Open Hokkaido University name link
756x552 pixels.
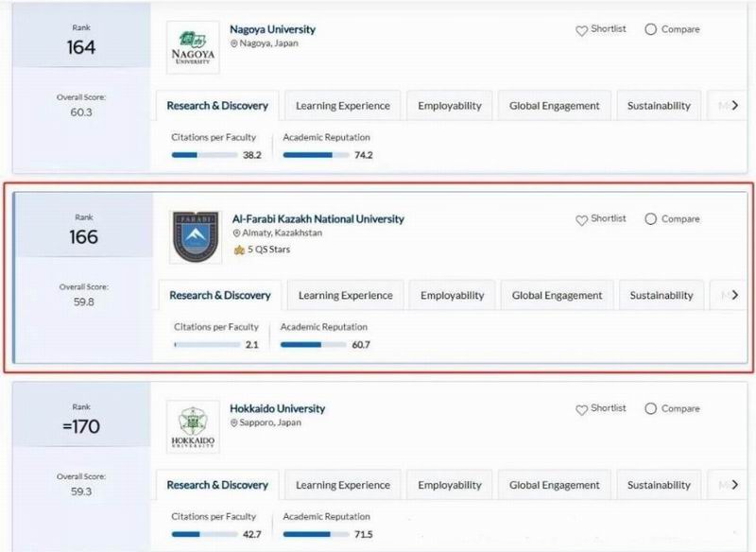tap(277, 409)
